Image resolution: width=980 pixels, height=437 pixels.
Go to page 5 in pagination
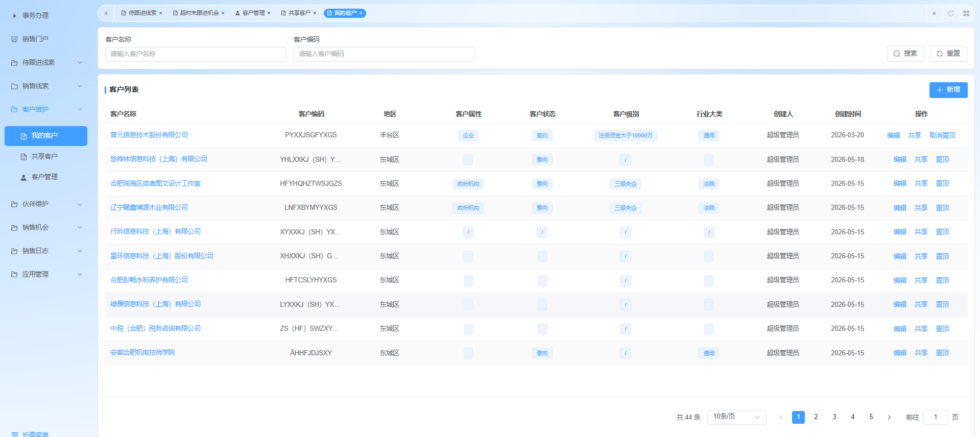[x=871, y=417]
